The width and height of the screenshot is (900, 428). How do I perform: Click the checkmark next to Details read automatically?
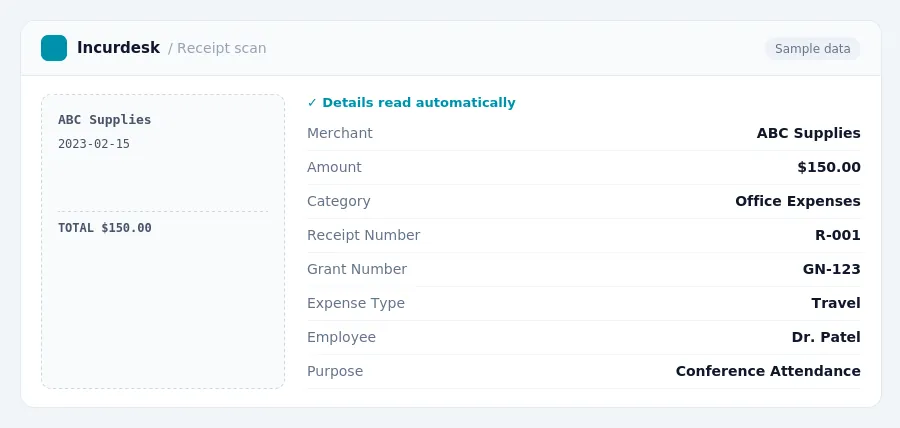(x=312, y=103)
